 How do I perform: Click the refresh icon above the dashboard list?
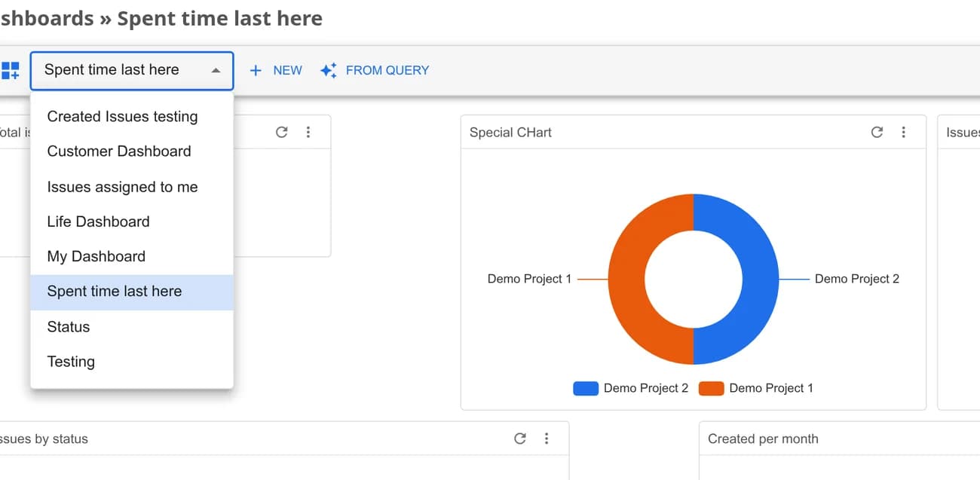tap(281, 132)
